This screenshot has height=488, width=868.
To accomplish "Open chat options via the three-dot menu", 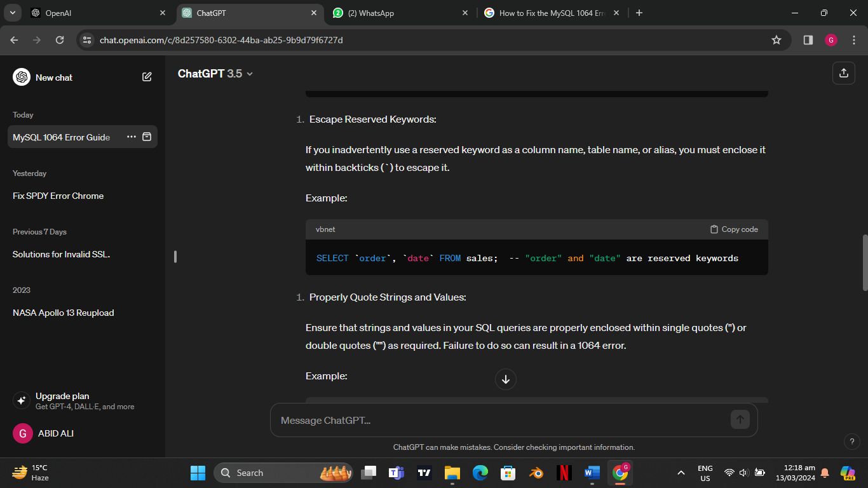I will [x=131, y=137].
